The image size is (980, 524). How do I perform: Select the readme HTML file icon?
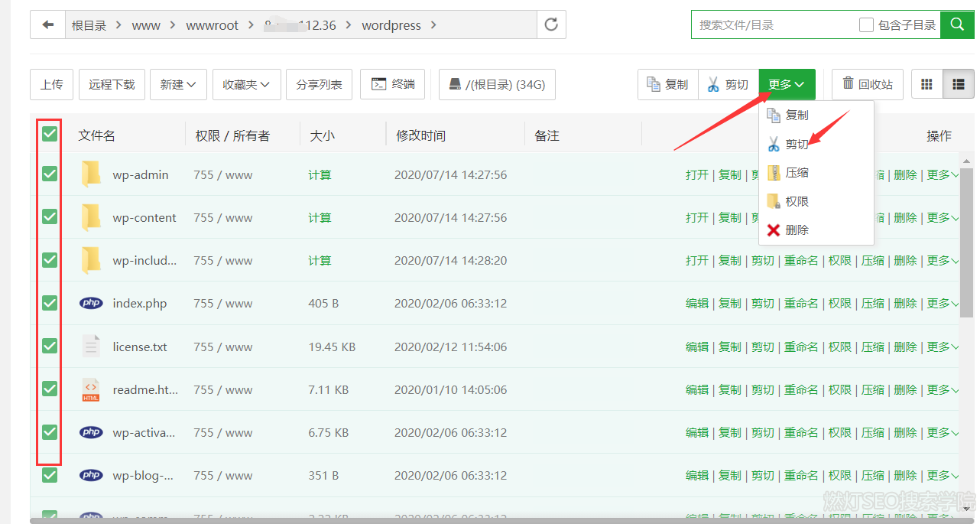click(91, 389)
